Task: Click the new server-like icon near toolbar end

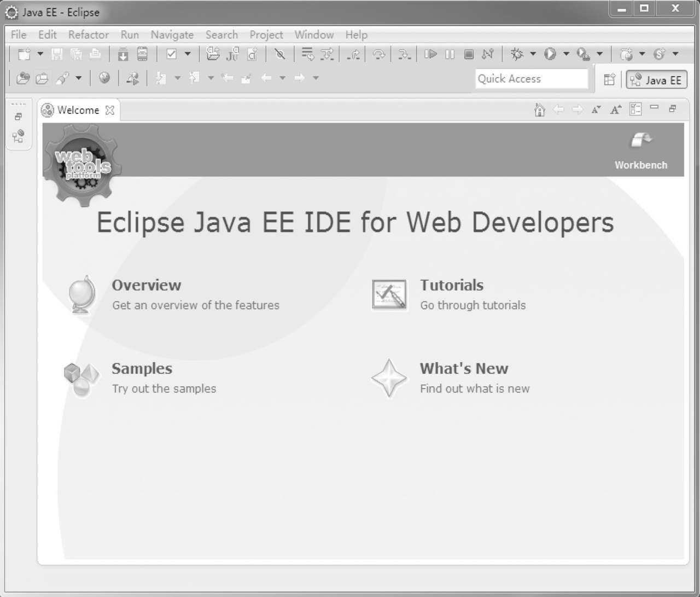Action: [x=626, y=54]
